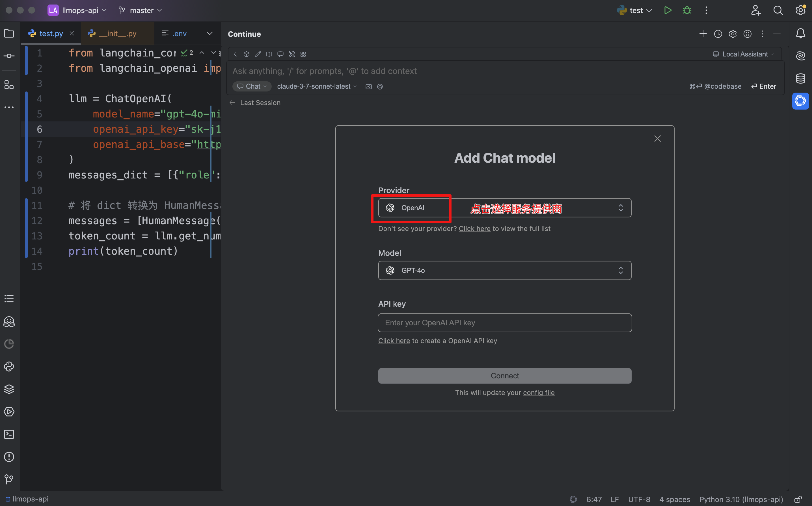Image resolution: width=812 pixels, height=506 pixels.
Task: Open the Terminal tool window
Action: tap(9, 434)
